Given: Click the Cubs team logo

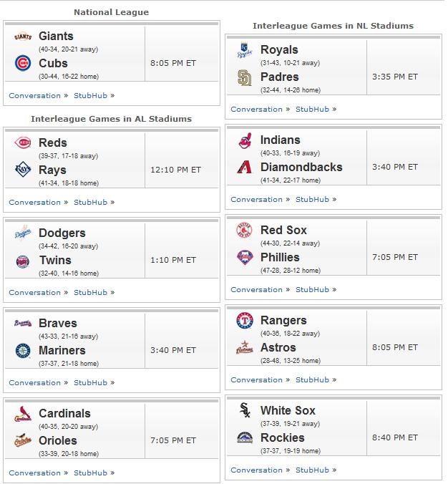Looking at the screenshot, I should click(x=23, y=63).
